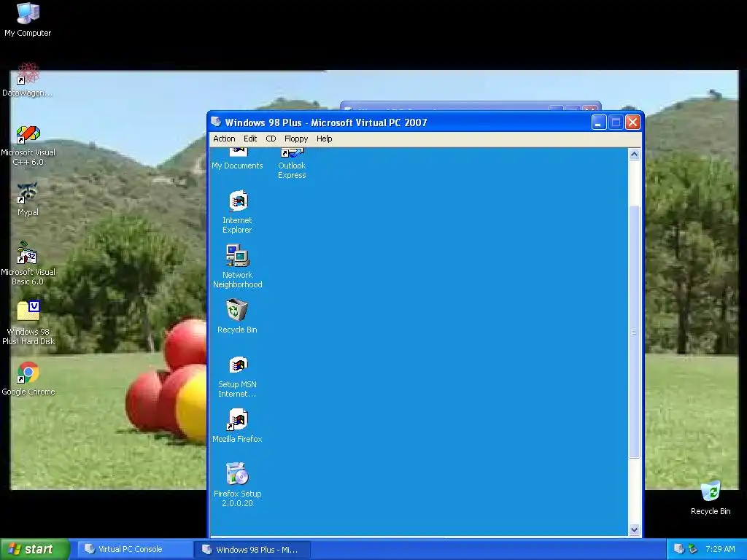Click the Virtual PC window title icon
The height and width of the screenshot is (560, 747).
(216, 122)
